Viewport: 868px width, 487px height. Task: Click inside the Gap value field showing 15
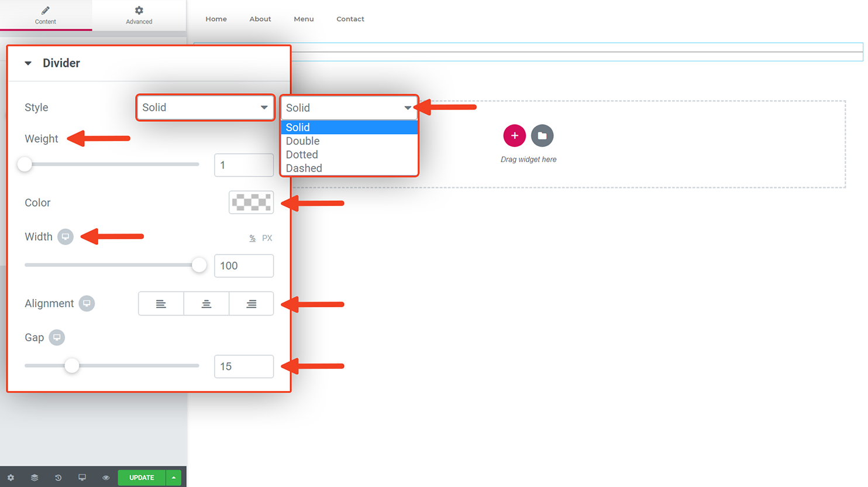click(x=243, y=366)
